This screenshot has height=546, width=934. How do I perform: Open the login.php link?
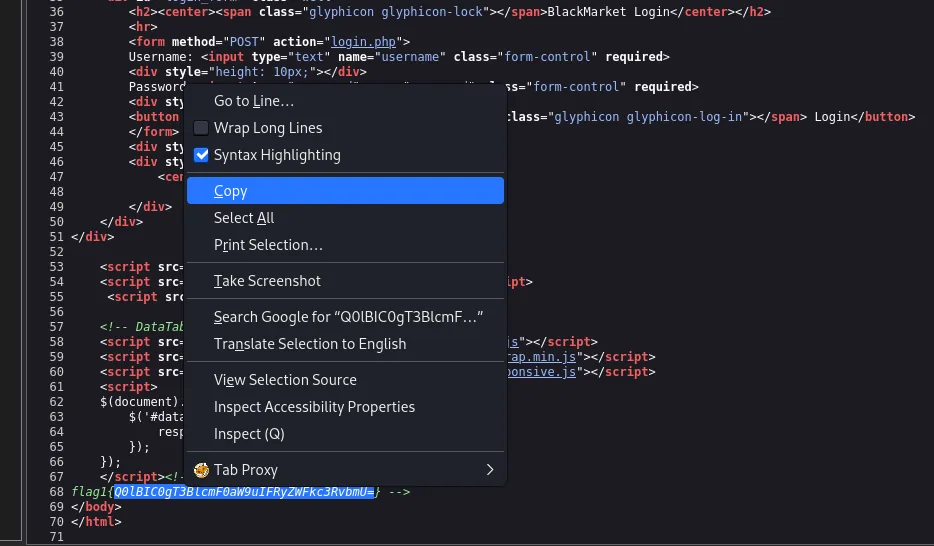click(363, 42)
